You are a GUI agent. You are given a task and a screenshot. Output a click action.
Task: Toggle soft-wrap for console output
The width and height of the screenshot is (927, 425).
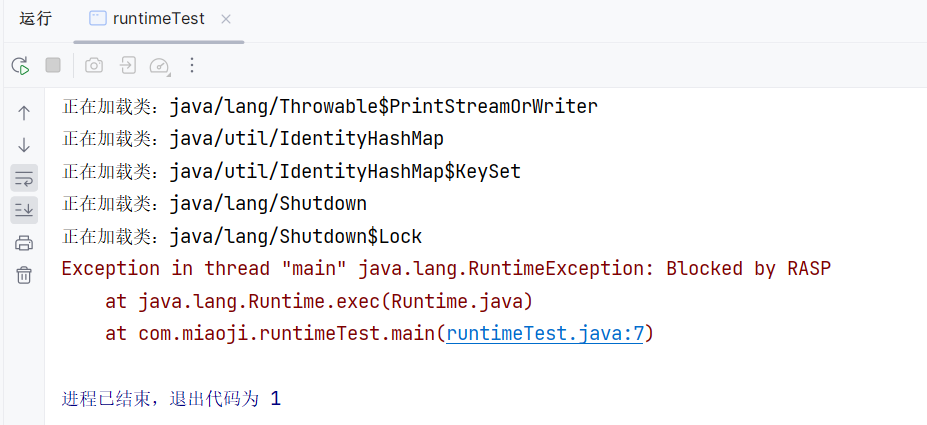click(24, 177)
